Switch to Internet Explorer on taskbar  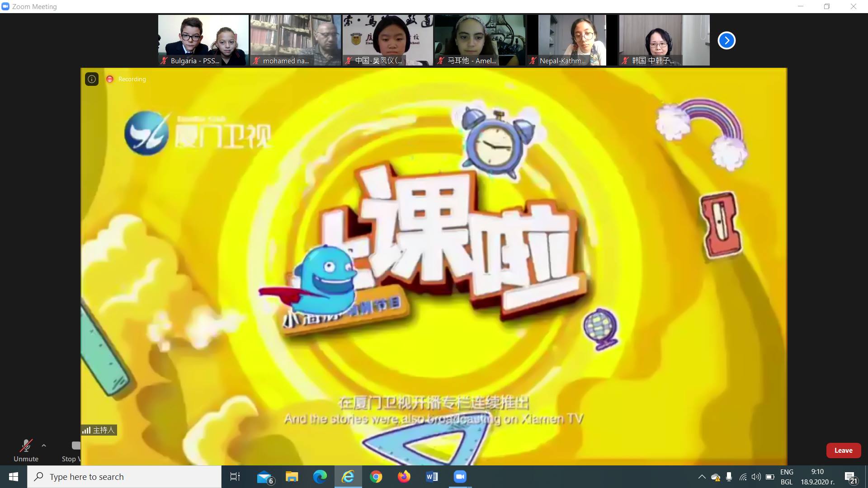[x=348, y=477]
